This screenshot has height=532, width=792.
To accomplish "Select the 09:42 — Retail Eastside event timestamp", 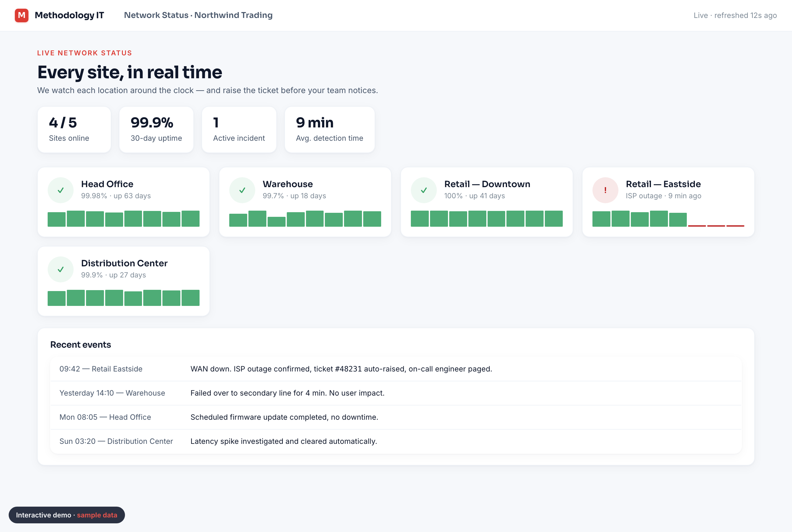I will [101, 369].
